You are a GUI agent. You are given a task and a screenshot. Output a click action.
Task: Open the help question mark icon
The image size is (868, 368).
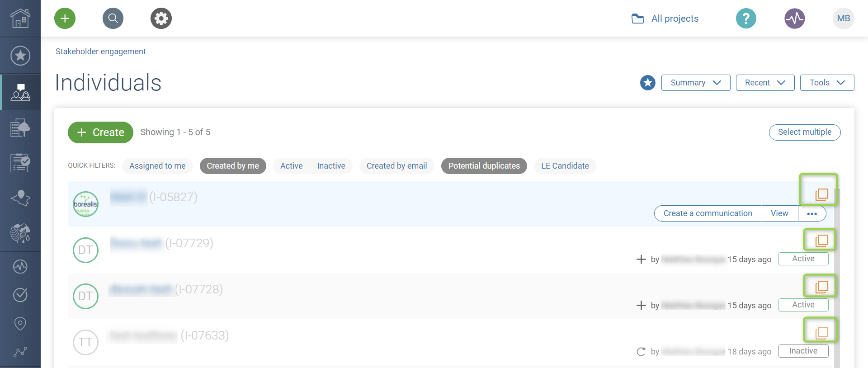click(746, 19)
